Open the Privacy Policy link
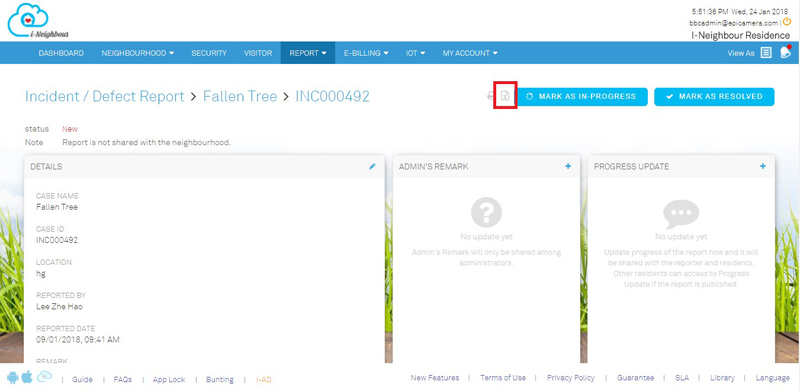 pos(571,378)
